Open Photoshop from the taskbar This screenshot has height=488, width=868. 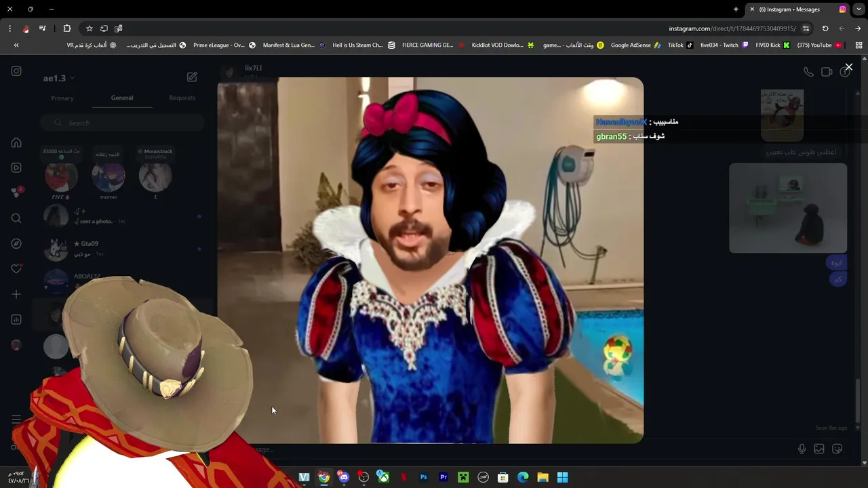click(423, 477)
